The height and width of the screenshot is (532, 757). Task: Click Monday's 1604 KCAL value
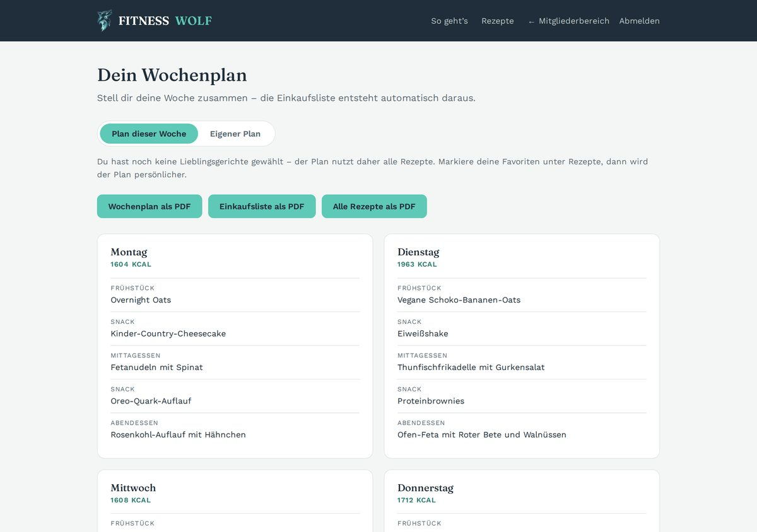131,265
